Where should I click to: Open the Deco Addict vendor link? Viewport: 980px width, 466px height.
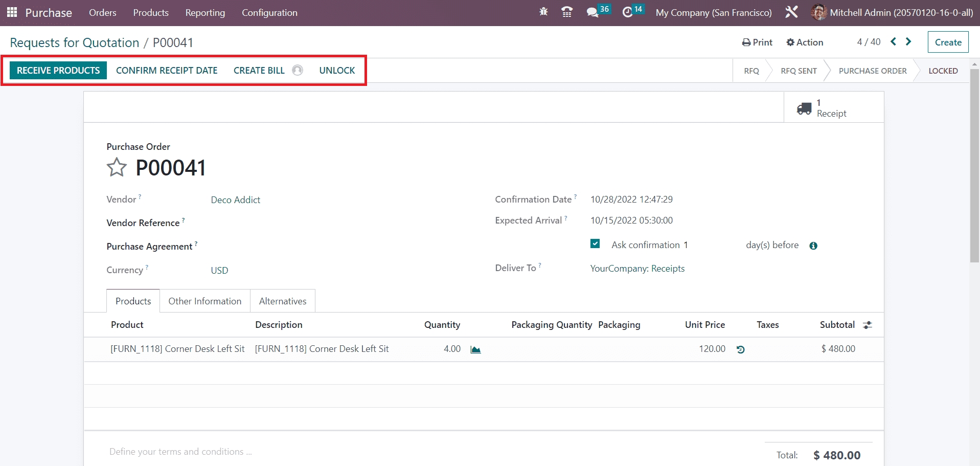point(236,200)
